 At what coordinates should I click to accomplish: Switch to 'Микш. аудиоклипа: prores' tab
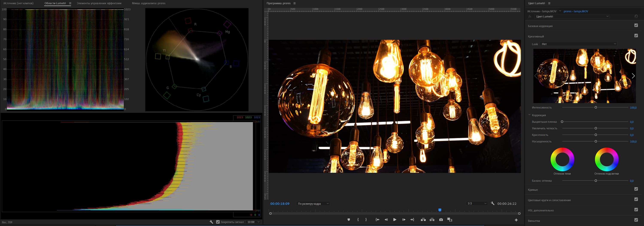click(x=149, y=3)
